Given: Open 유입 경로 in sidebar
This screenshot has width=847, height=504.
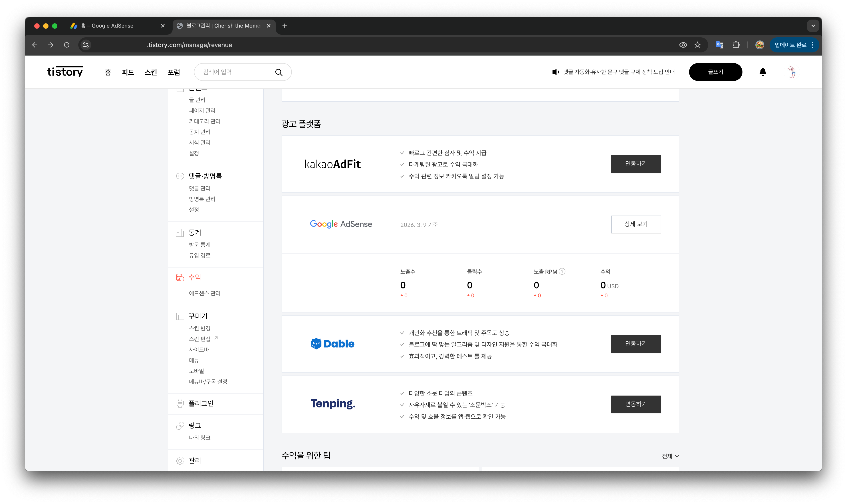Looking at the screenshot, I should coord(200,255).
